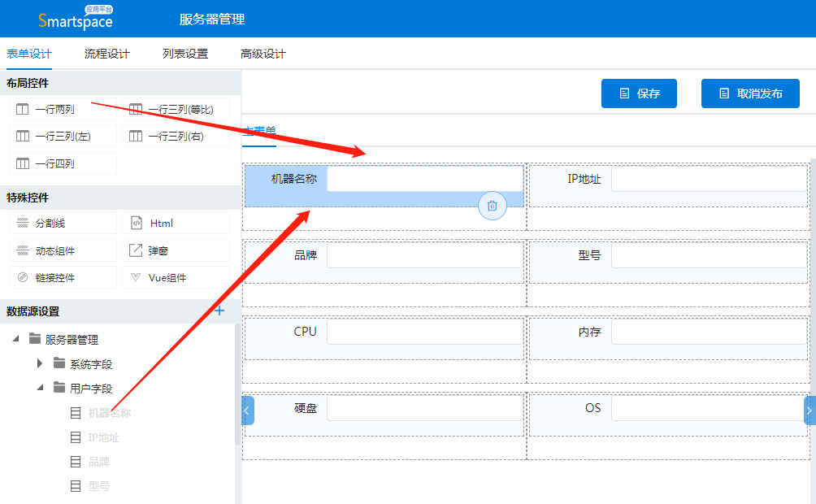Viewport: 816px width, 504px height.
Task: Pick the 动态组件 special control
Action: coord(63,250)
